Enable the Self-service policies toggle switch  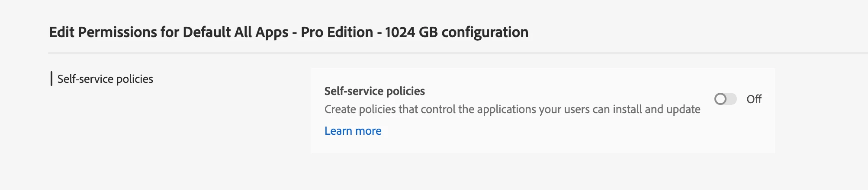(725, 99)
